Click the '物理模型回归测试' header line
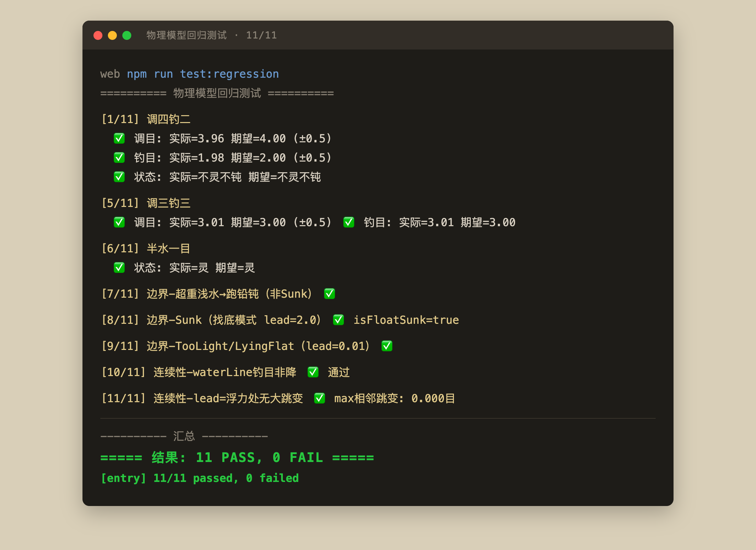The width and height of the screenshot is (756, 550). [x=217, y=93]
